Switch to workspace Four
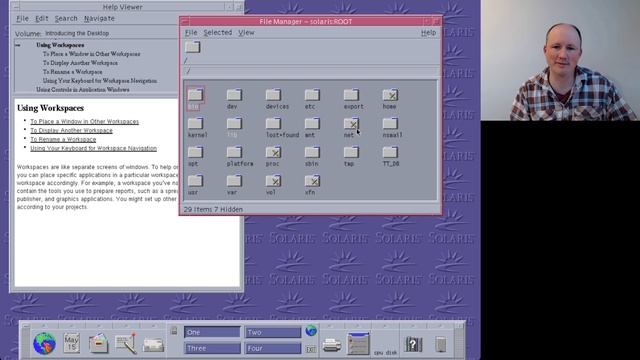 point(273,348)
